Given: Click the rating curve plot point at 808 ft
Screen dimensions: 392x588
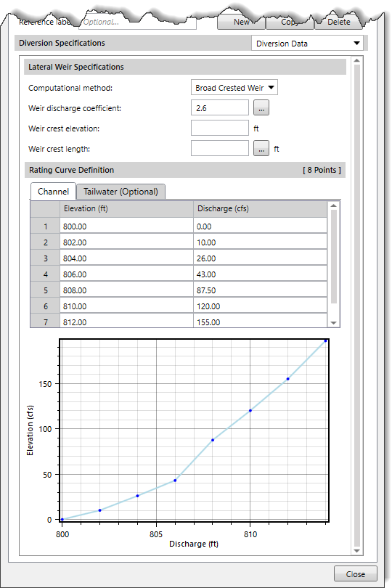Looking at the screenshot, I should tap(213, 440).
